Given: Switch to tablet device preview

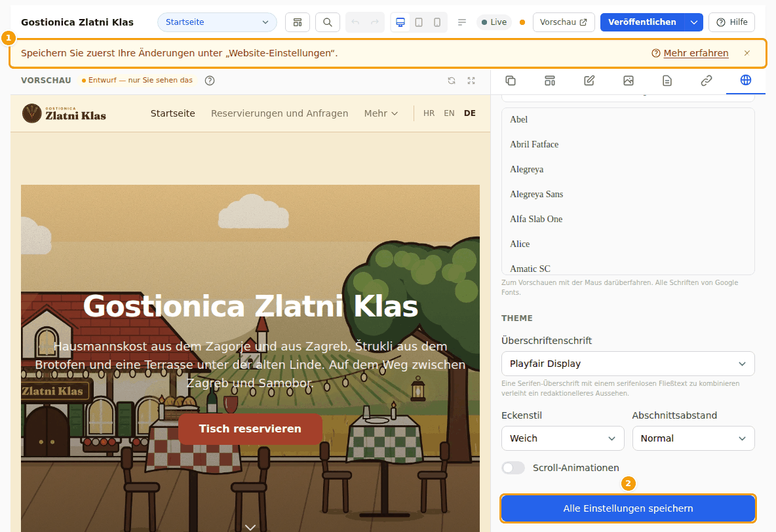Looking at the screenshot, I should point(419,22).
